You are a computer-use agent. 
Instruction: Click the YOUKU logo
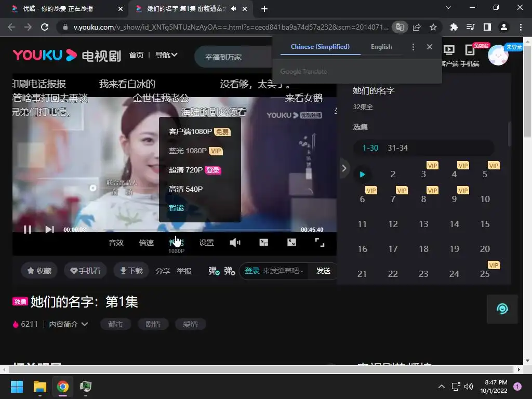tap(45, 55)
